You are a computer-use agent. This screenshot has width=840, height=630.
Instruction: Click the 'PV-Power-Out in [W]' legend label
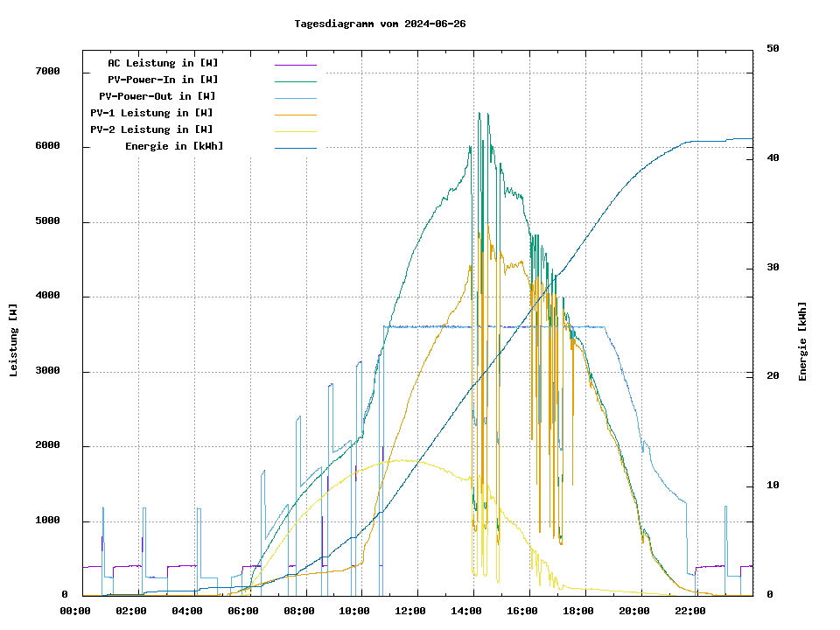point(157,96)
